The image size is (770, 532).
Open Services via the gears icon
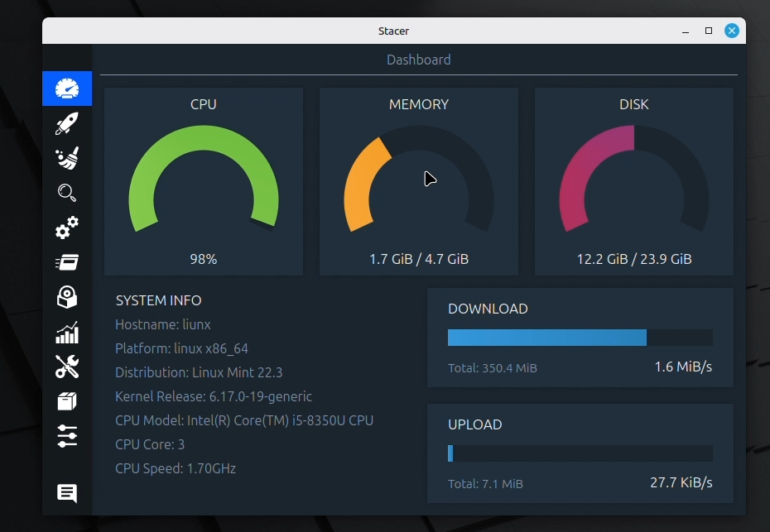(x=67, y=228)
